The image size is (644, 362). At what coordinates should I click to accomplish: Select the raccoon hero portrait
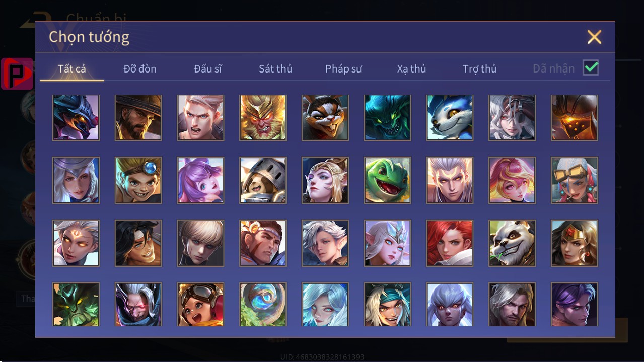325,117
